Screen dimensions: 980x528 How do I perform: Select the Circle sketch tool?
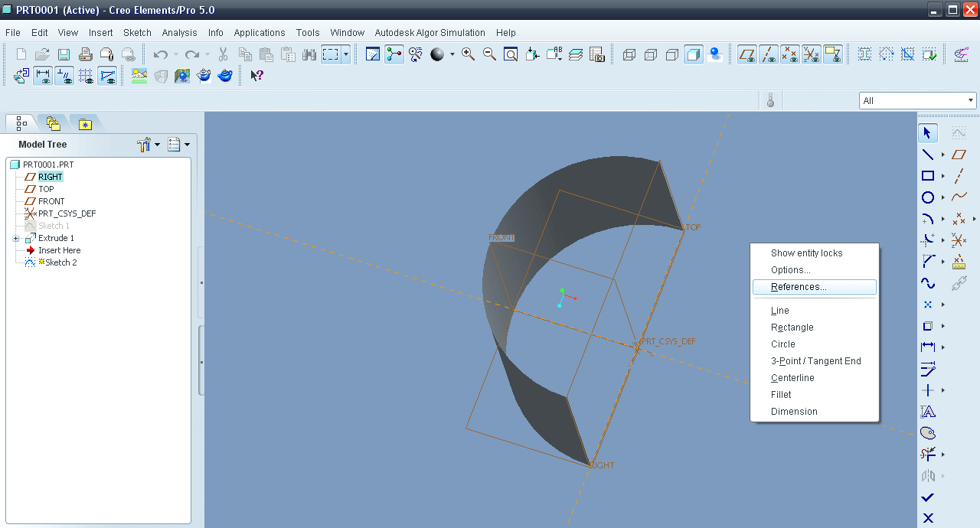pyautogui.click(x=928, y=197)
